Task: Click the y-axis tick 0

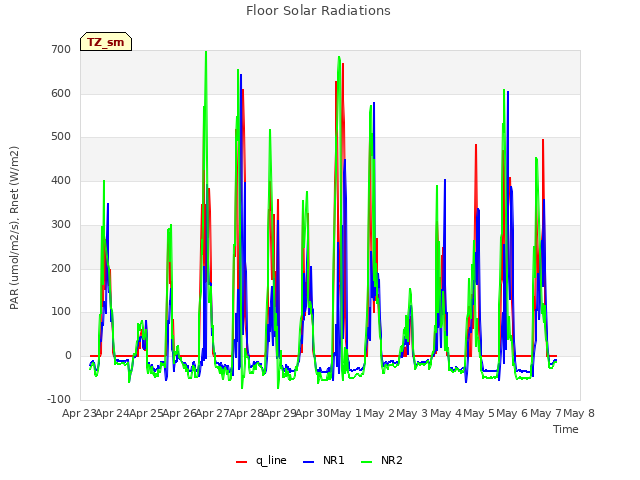Action: coord(68,356)
